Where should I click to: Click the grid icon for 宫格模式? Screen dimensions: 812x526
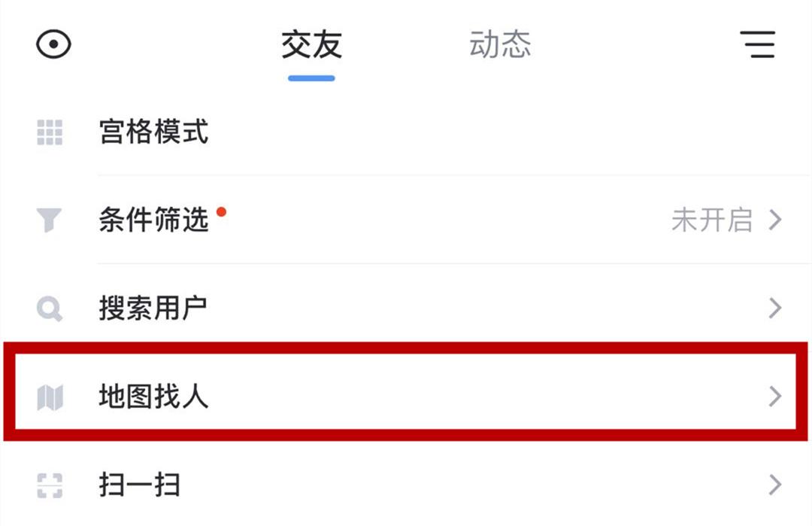point(50,132)
